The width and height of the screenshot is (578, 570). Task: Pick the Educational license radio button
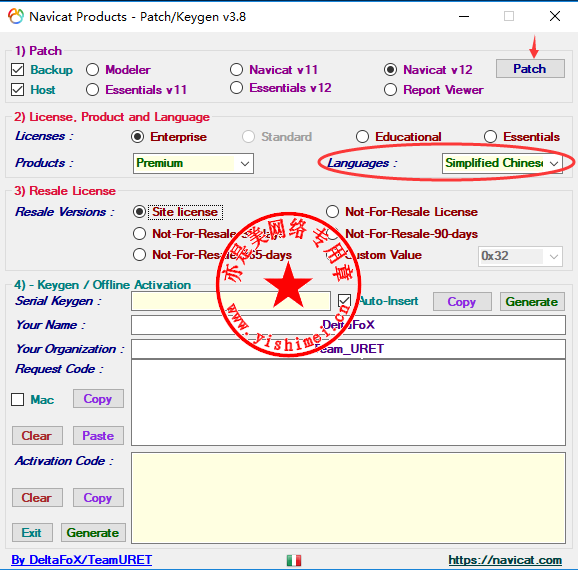coord(362,137)
